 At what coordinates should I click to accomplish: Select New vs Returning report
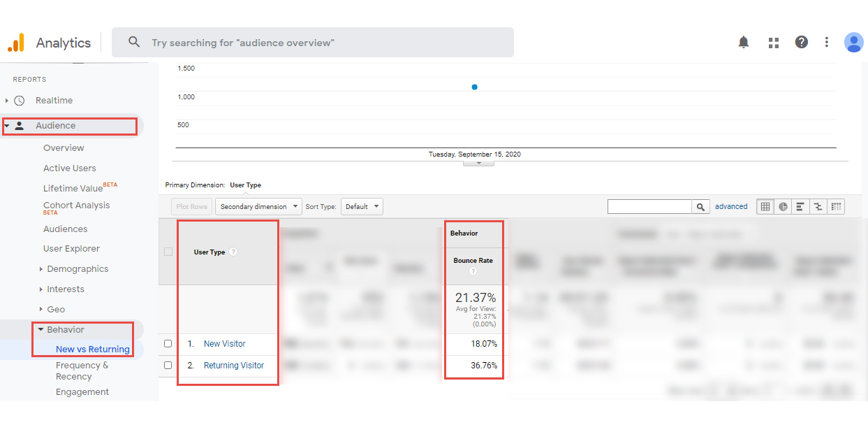pyautogui.click(x=93, y=350)
